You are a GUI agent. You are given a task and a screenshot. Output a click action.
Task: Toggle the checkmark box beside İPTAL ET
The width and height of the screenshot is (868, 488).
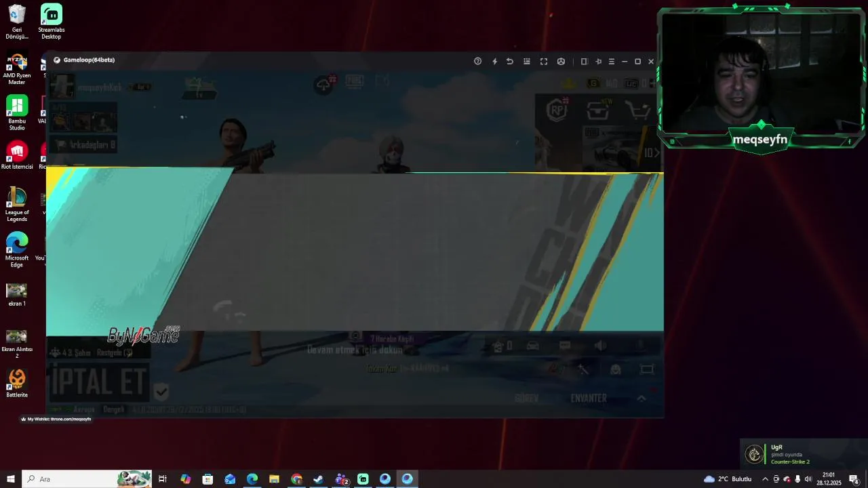[161, 391]
